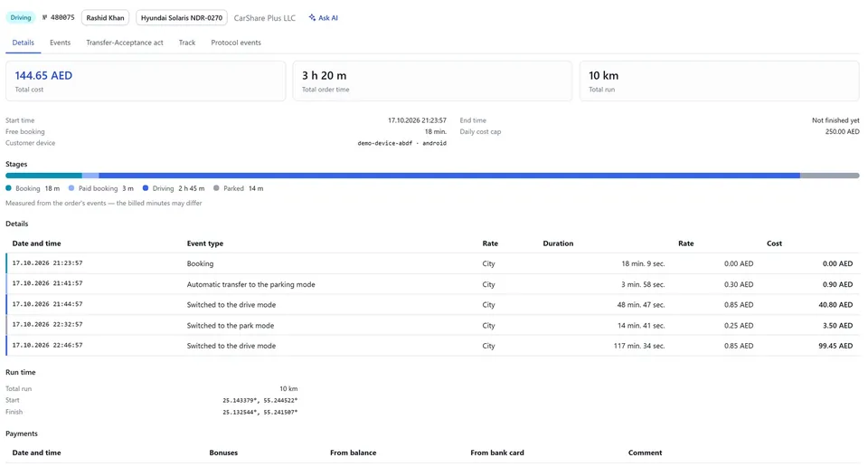Viewport: 868px width, 467px height.
Task: Click the Parked legend dot
Action: [x=216, y=188]
